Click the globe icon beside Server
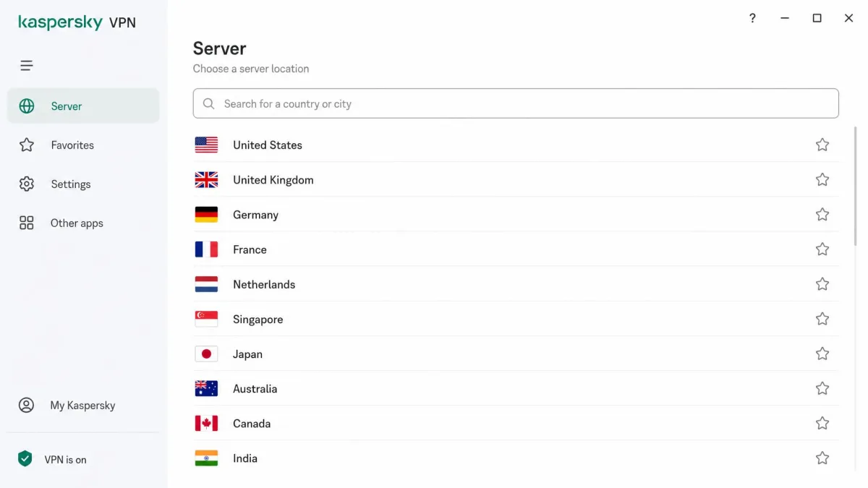The width and height of the screenshot is (868, 488). pyautogui.click(x=27, y=106)
